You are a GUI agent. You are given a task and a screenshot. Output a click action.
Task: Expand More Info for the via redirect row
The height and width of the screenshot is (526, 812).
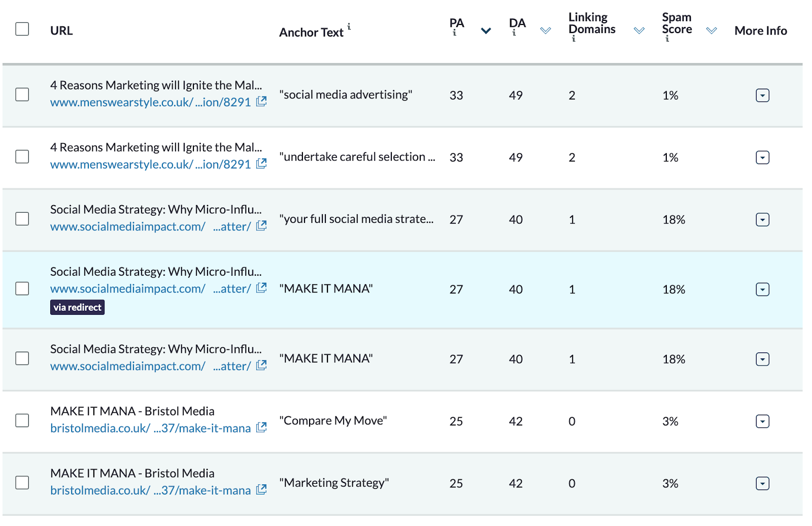point(762,289)
